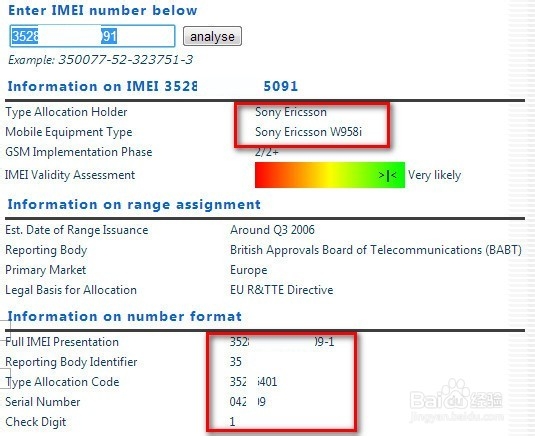Image resolution: width=535 pixels, height=436 pixels.
Task: Click the 'Enter IMEI number below' heading
Action: pos(103,10)
